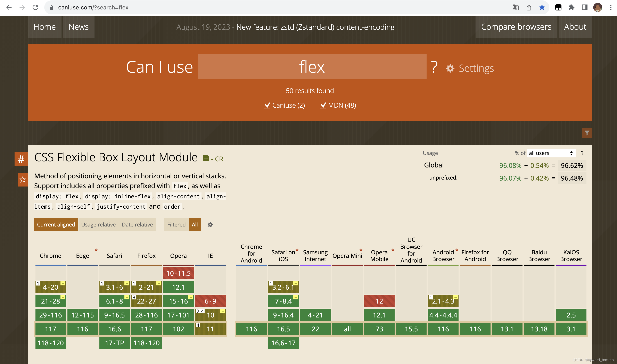
Task: Open the Home navigation tab
Action: coord(45,27)
